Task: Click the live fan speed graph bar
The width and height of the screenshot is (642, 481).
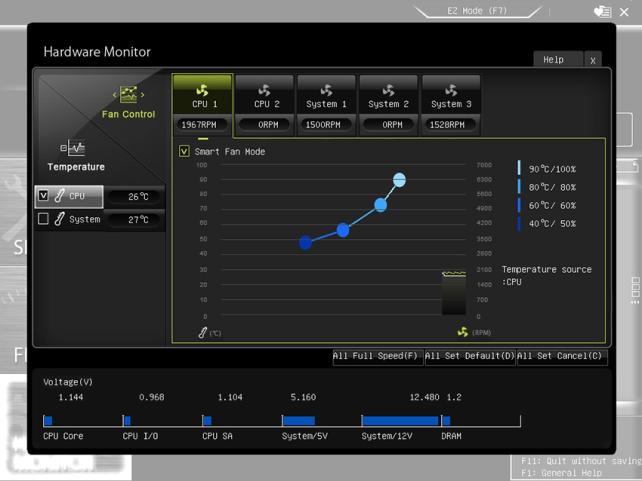Action: tap(454, 293)
